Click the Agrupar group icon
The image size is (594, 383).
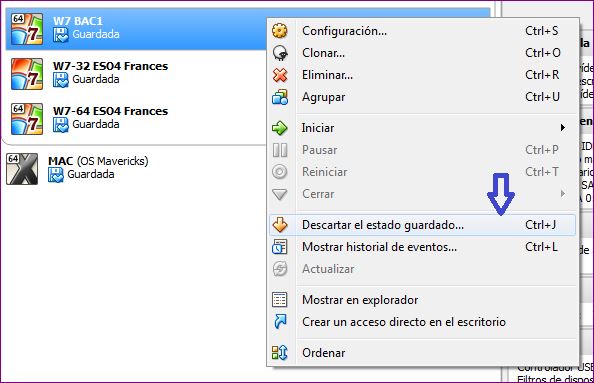click(280, 97)
